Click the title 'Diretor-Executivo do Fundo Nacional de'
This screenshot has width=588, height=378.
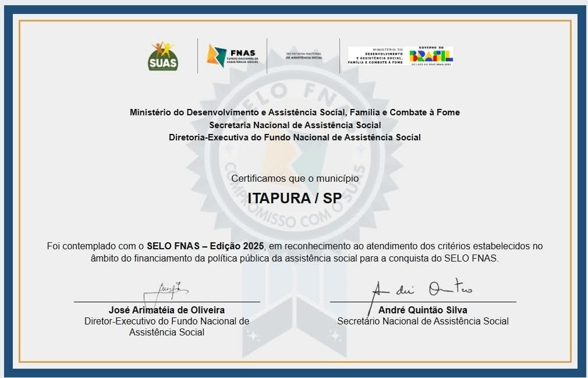pyautogui.click(x=167, y=322)
